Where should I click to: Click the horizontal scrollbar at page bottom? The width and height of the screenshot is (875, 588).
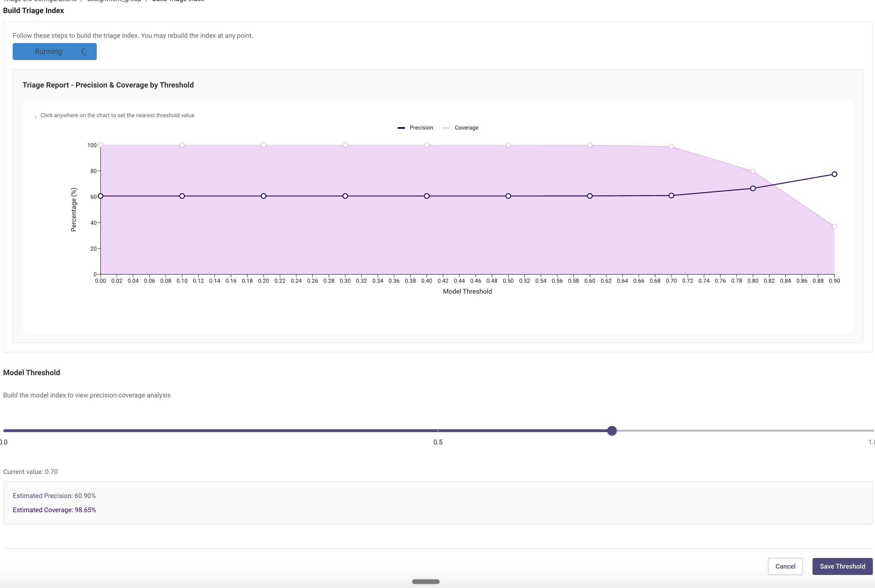click(x=425, y=582)
